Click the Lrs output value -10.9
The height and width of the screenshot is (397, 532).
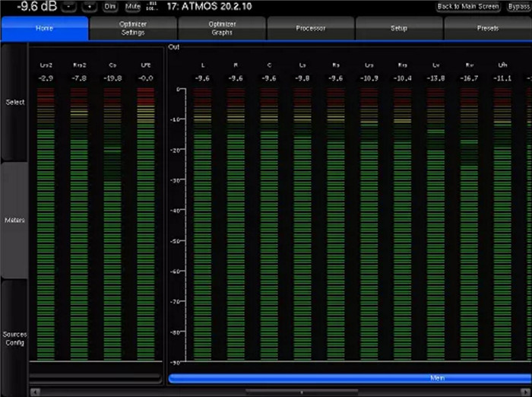(x=369, y=78)
